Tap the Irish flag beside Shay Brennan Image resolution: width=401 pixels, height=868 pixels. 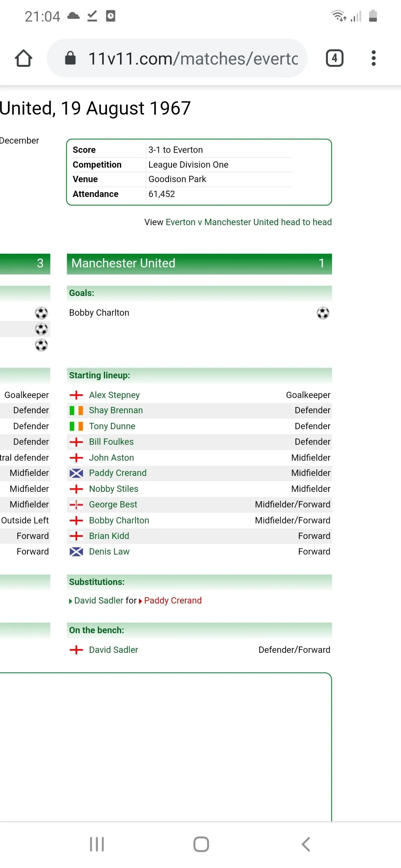pyautogui.click(x=76, y=411)
